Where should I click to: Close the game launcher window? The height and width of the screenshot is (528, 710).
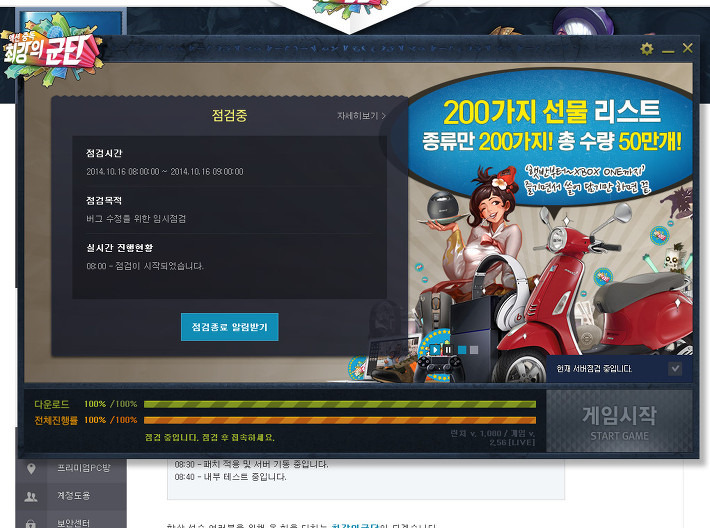687,48
